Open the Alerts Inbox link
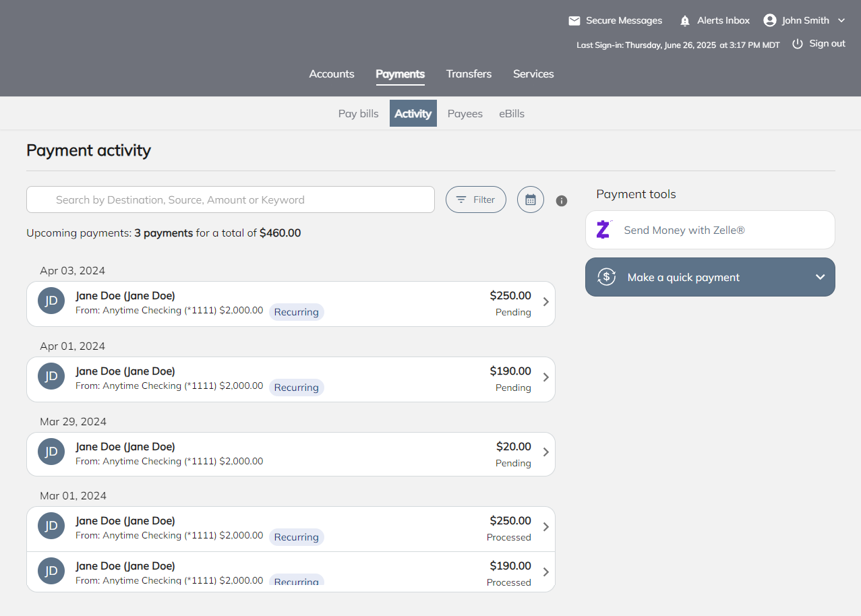Image resolution: width=861 pixels, height=616 pixels. point(723,21)
